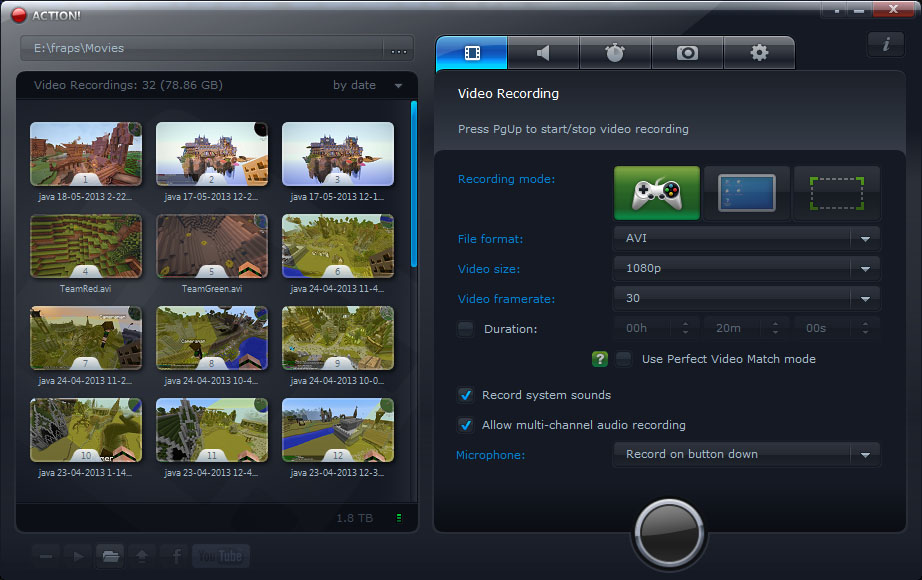Viewport: 922px width, 580px height.
Task: Switch to the audio speaker tab
Action: click(543, 53)
